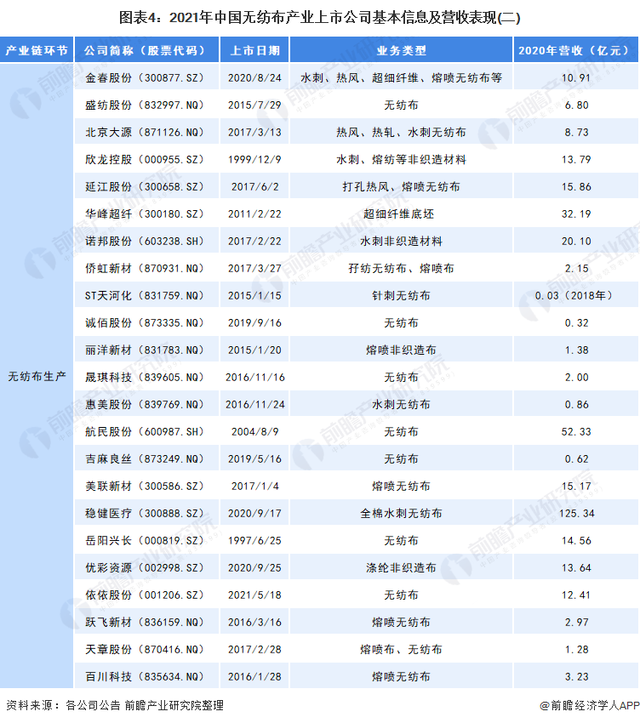Click business type 熔喷非织造布
640x723 pixels.
(401, 350)
